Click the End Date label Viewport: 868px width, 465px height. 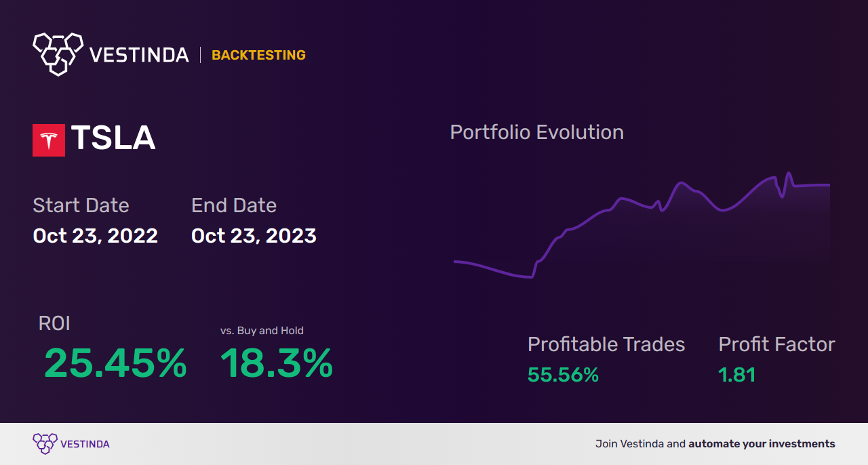click(x=234, y=205)
